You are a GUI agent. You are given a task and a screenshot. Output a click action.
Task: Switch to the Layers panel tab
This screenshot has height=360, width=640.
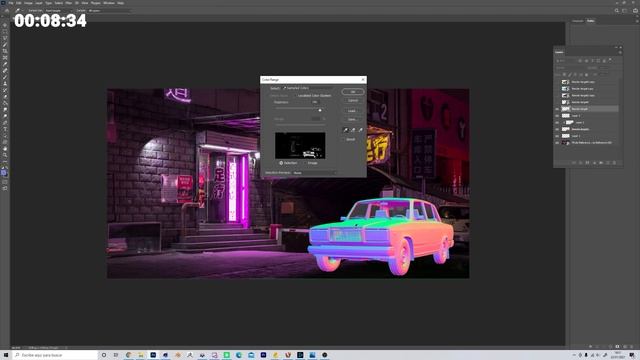(559, 52)
